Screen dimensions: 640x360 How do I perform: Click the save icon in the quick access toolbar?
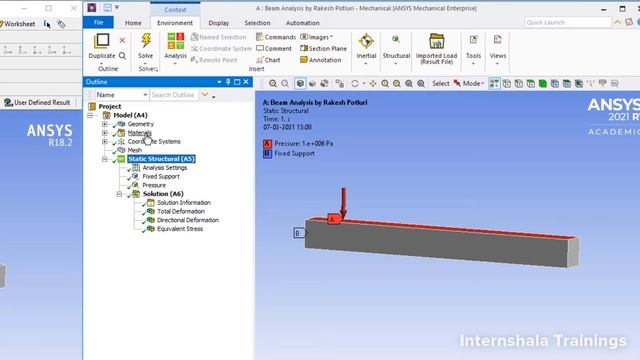[107, 8]
